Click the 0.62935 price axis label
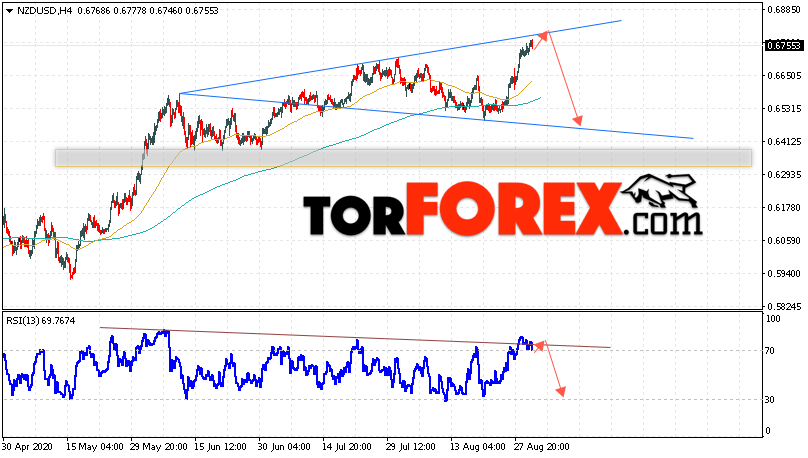The width and height of the screenshot is (808, 458). pos(784,175)
